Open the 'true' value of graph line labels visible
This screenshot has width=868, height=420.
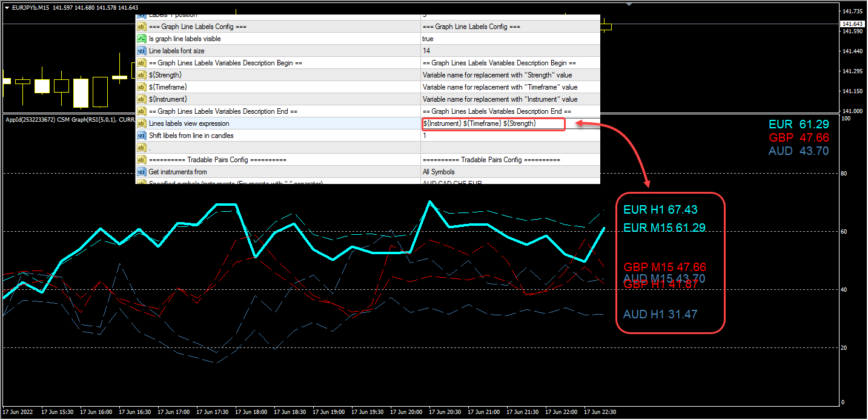pos(510,39)
